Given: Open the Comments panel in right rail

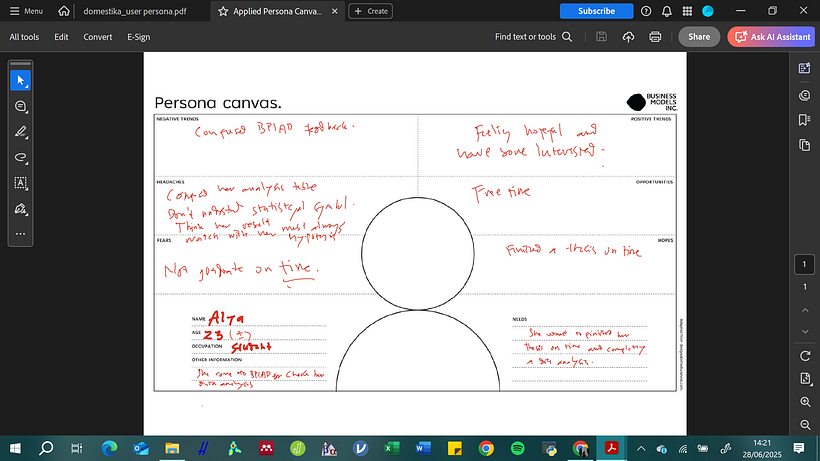Looking at the screenshot, I should click(804, 95).
